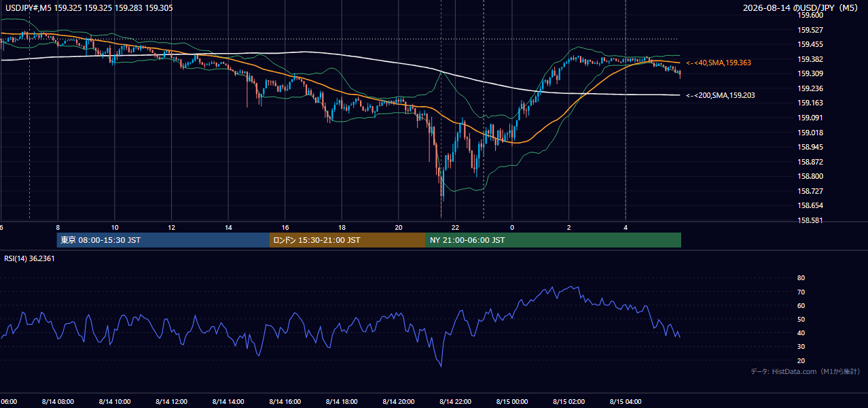The width and height of the screenshot is (868, 408).
Task: Click price axis value 158.872
Action: pyautogui.click(x=810, y=162)
